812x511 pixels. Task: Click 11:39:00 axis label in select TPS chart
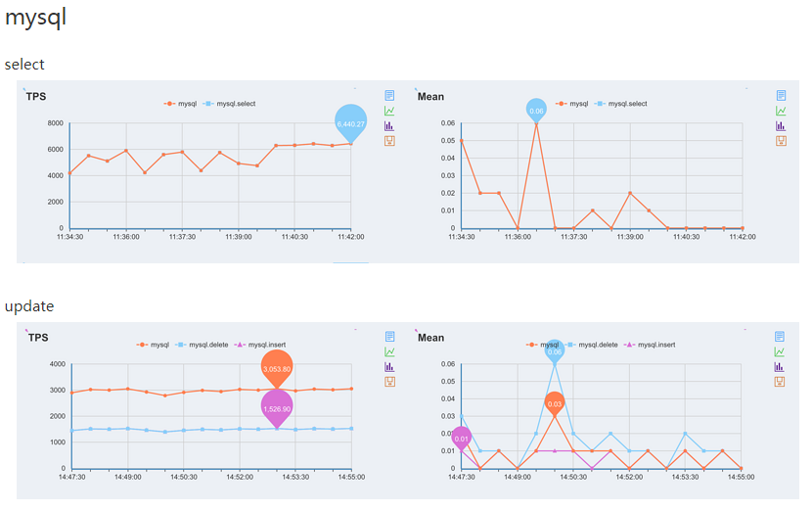pyautogui.click(x=238, y=237)
